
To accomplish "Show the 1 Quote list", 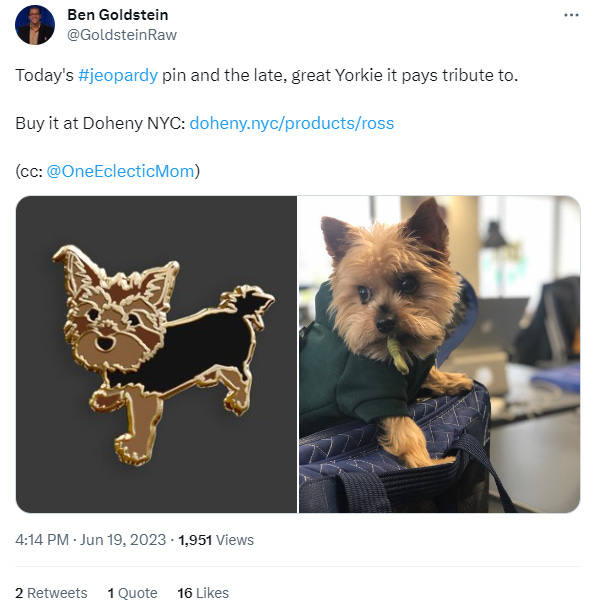I will [x=132, y=593].
